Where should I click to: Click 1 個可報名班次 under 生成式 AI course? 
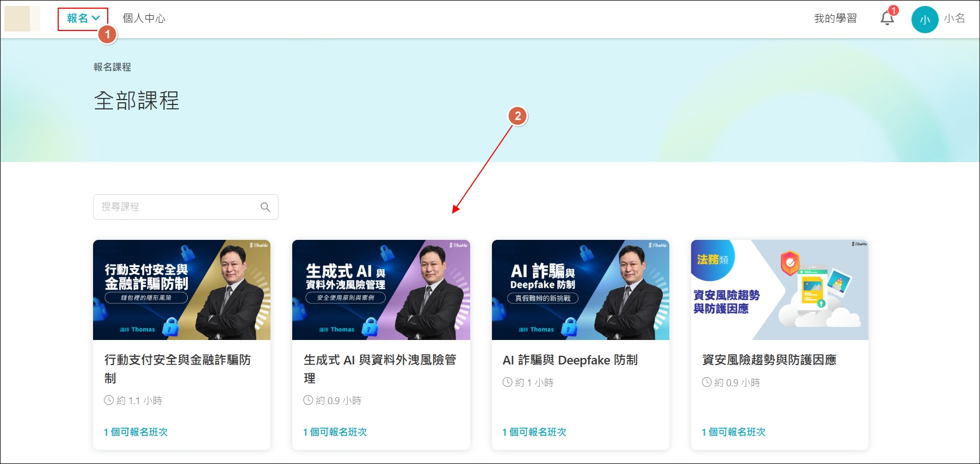tap(335, 432)
